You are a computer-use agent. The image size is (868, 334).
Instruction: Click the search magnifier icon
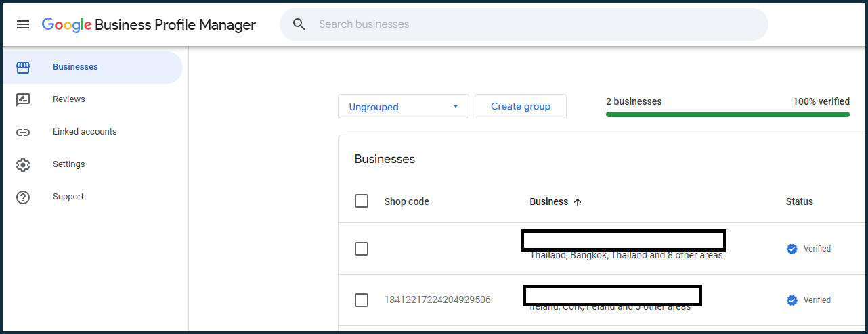[299, 24]
